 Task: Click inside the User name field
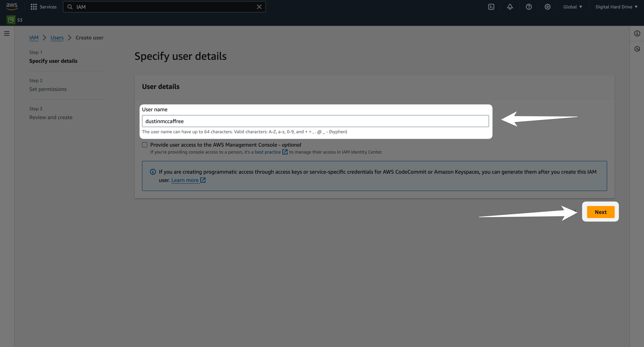point(315,121)
